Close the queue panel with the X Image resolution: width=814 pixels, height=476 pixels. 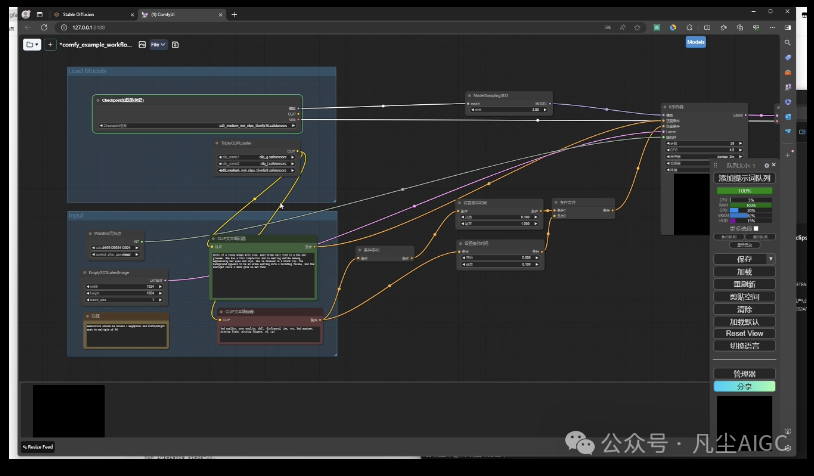tap(774, 165)
